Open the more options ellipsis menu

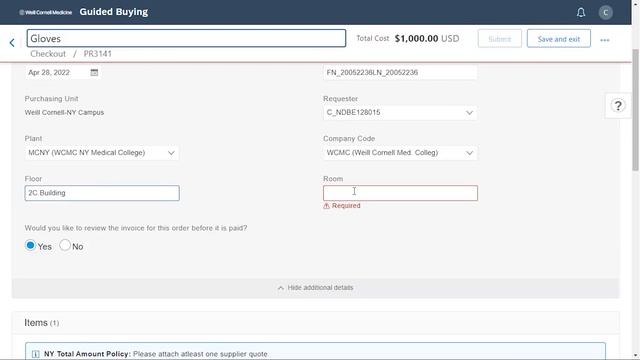[x=604, y=40]
